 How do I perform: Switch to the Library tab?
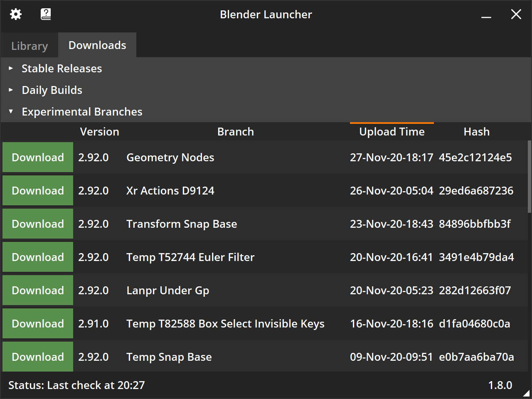click(x=30, y=46)
